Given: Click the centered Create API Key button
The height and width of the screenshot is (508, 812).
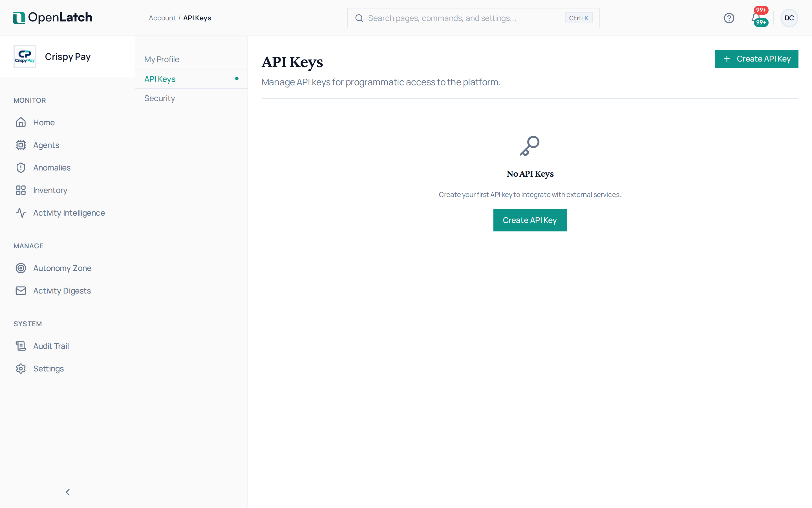Looking at the screenshot, I should (x=529, y=220).
